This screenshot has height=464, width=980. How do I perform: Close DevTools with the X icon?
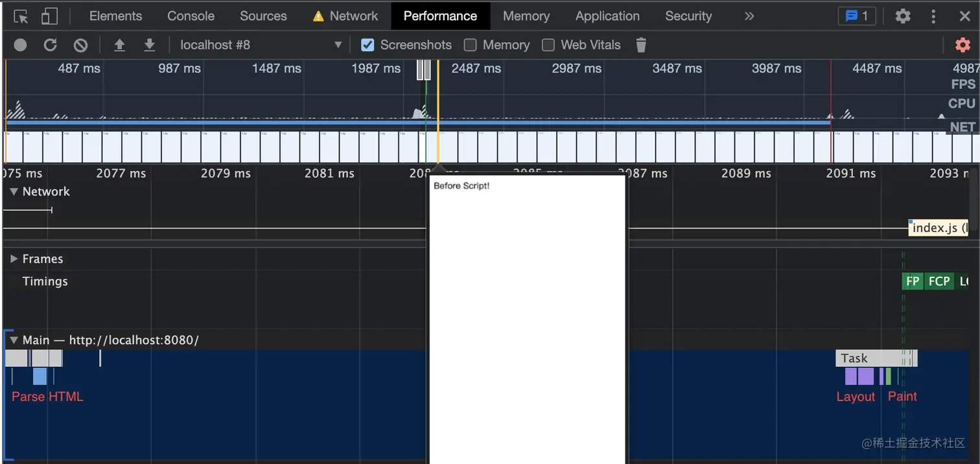pos(964,16)
